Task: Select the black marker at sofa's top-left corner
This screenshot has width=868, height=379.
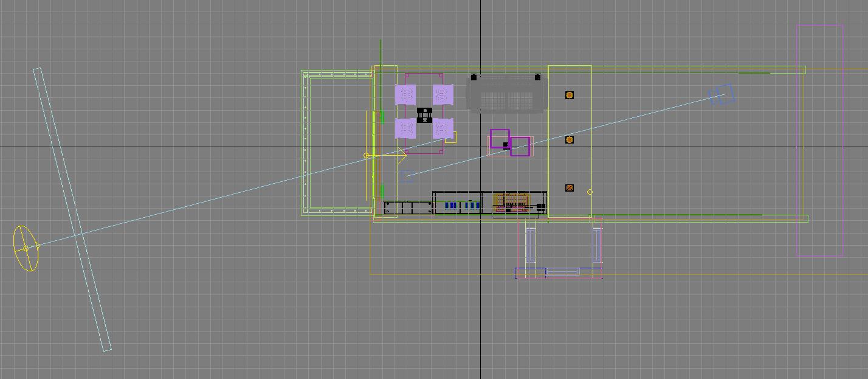Action: 474,77
